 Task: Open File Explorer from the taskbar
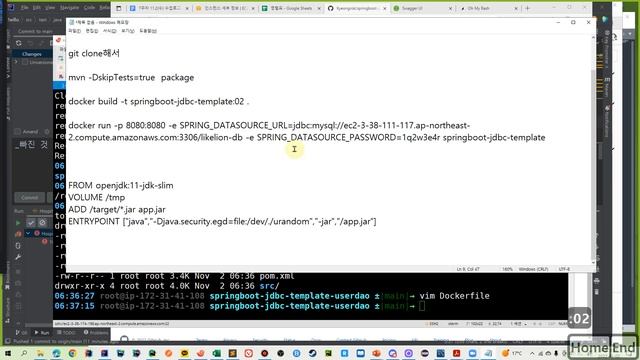coord(40,353)
